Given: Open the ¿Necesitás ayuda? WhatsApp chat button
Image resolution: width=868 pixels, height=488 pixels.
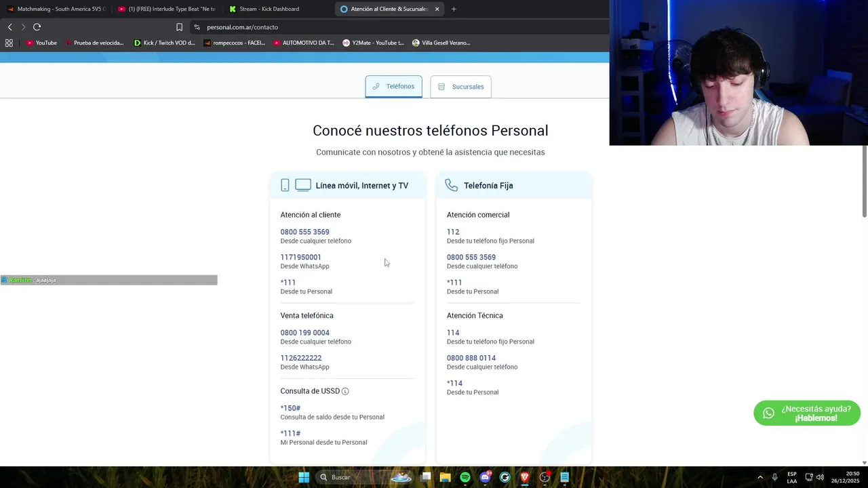Looking at the screenshot, I should pyautogui.click(x=807, y=413).
